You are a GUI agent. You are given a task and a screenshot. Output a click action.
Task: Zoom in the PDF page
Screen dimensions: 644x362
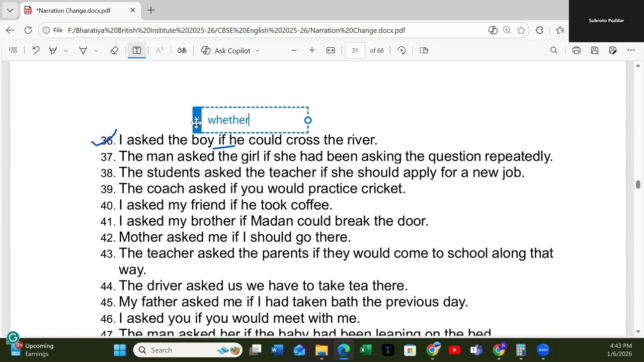pyautogui.click(x=312, y=50)
